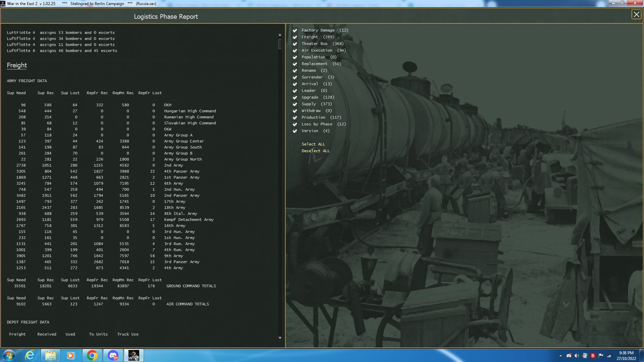Disable the Air Execution checkbox
The width and height of the screenshot is (644, 362).
click(295, 51)
